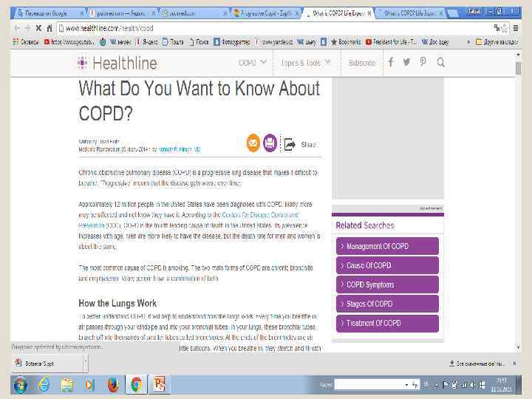
Task: Open the download item dropdown arrow
Action: [85, 364]
